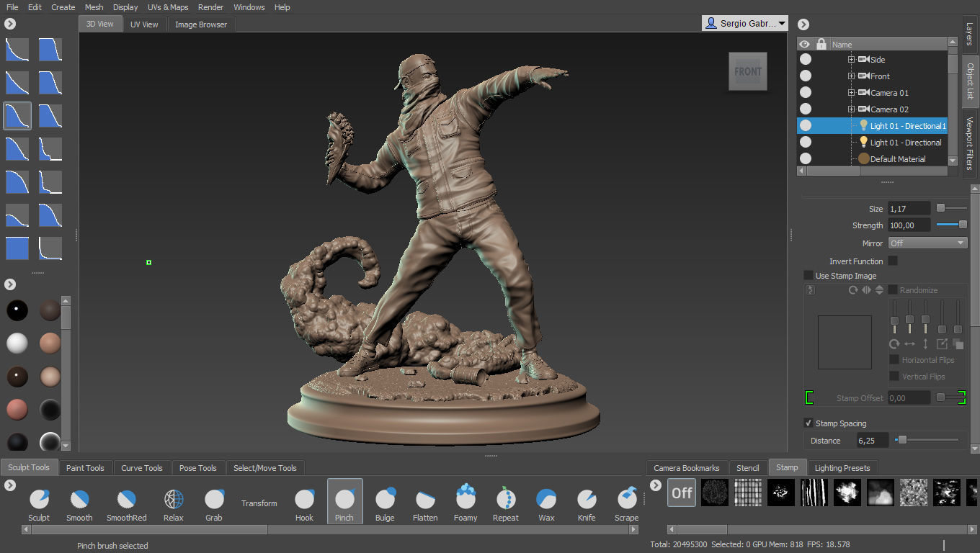Switch to Lighting Presets tab
This screenshot has width=980, height=553.
tap(842, 468)
